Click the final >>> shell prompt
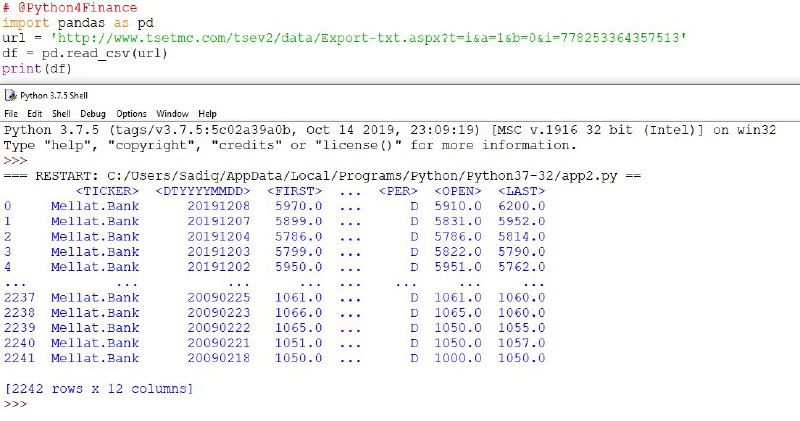The width and height of the screenshot is (800, 421). [x=15, y=404]
